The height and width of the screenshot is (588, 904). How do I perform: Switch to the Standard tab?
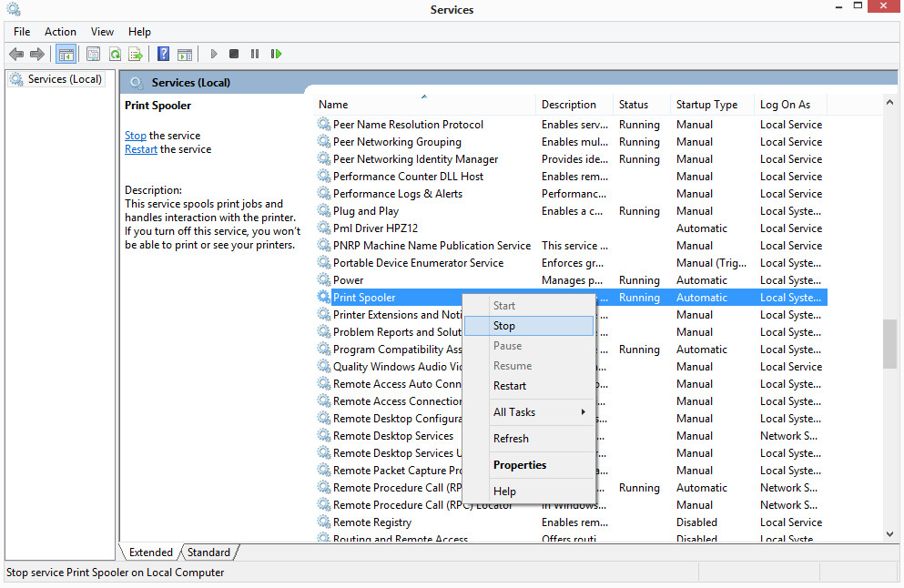(x=208, y=552)
